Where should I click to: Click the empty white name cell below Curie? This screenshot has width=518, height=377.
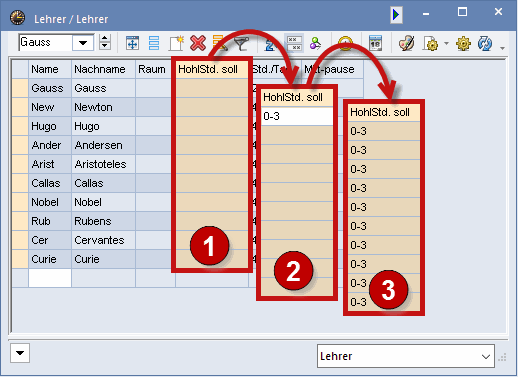click(50, 278)
